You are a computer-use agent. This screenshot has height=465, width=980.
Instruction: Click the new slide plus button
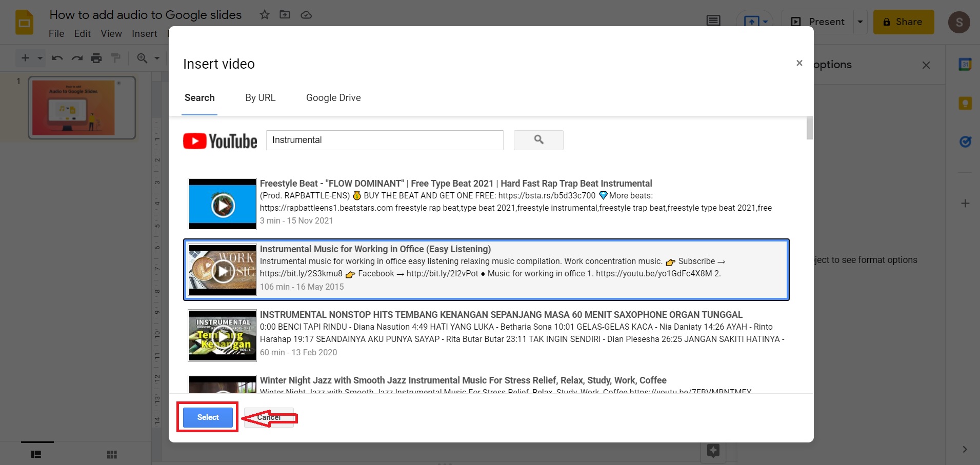25,58
